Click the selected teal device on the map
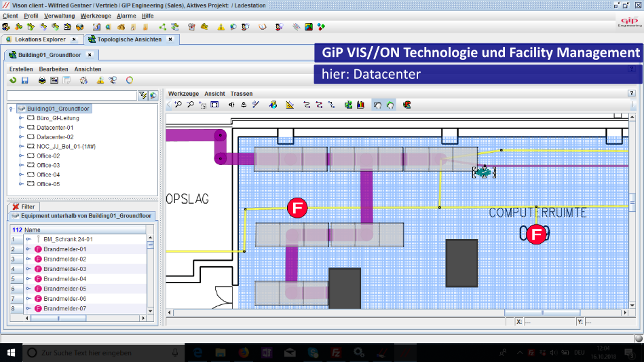 coord(485,172)
